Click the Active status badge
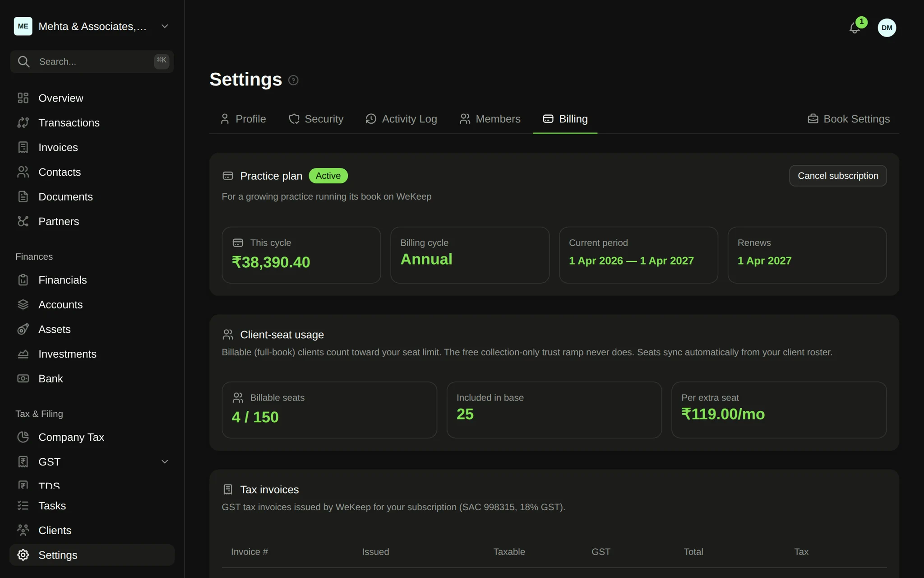Screen dimensions: 924x578 click(328, 176)
